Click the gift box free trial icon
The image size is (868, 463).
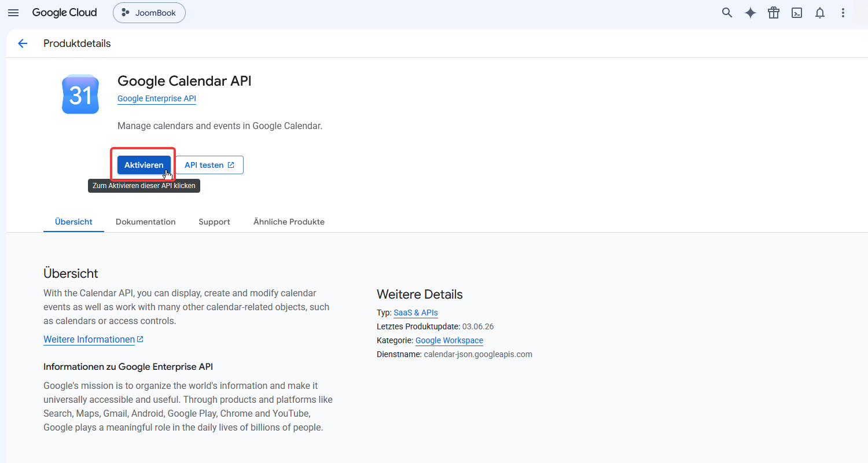point(774,13)
